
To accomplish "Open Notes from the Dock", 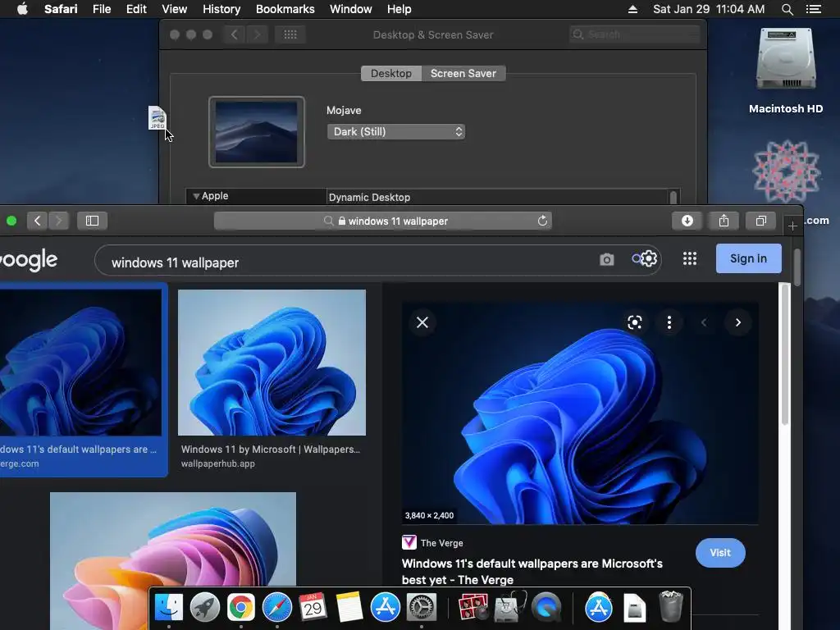I will pyautogui.click(x=349, y=608).
